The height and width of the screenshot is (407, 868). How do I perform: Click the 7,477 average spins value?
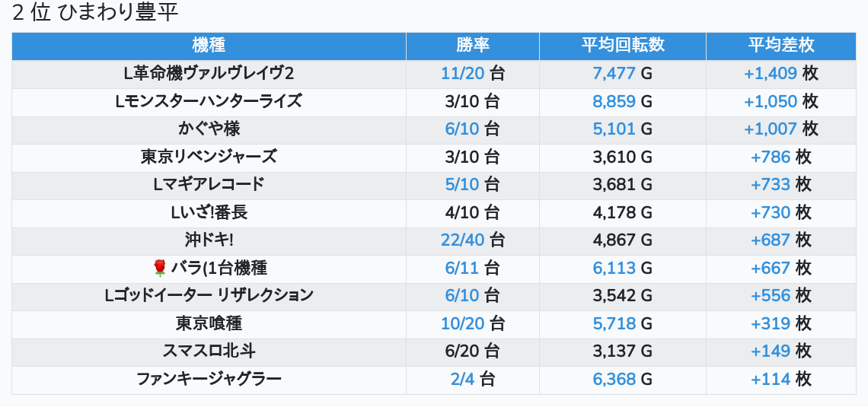point(614,74)
